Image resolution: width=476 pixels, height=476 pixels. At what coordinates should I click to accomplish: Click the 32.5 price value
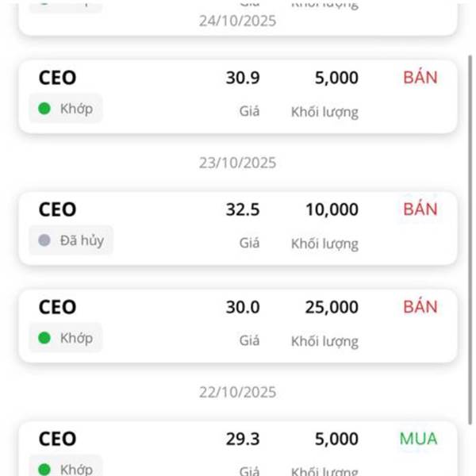tap(242, 210)
